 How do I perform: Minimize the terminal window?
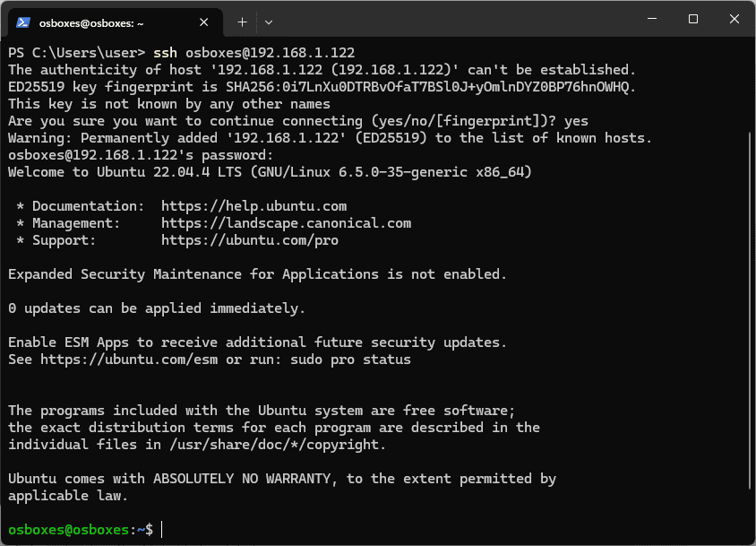point(652,20)
